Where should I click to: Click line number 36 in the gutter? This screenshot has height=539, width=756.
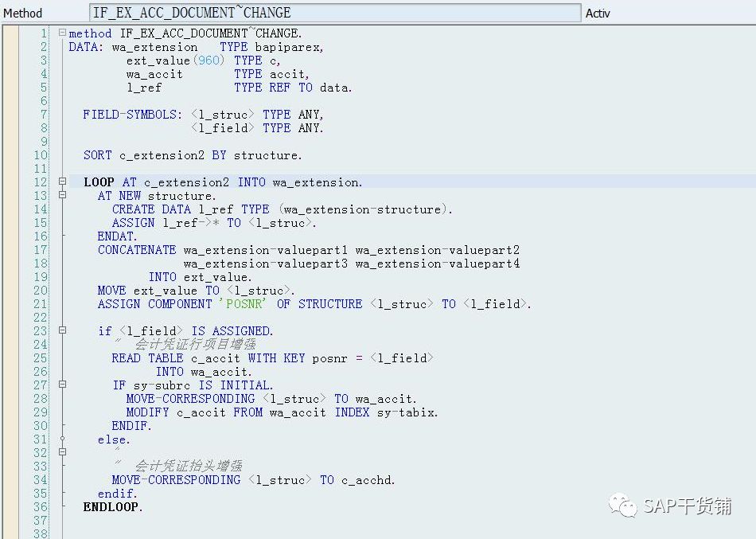(x=40, y=506)
